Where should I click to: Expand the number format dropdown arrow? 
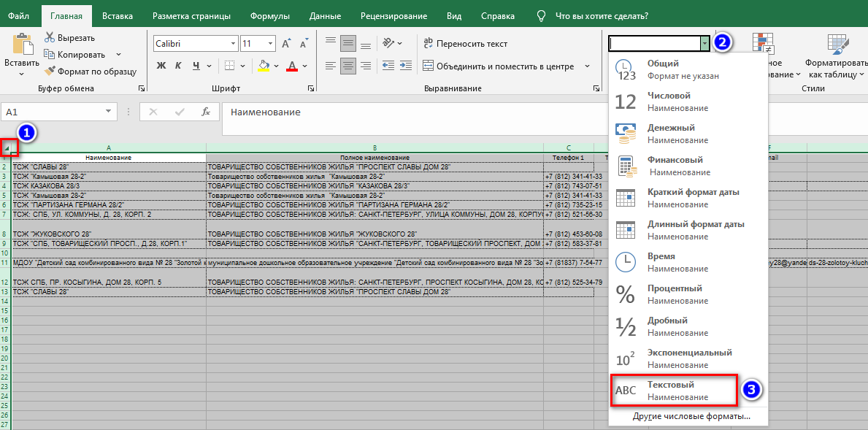coord(704,43)
